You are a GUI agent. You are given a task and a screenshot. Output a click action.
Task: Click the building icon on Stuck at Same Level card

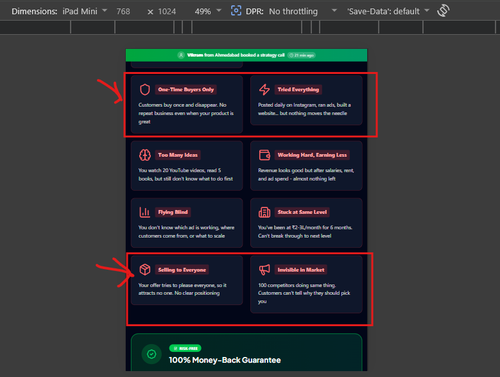point(264,212)
